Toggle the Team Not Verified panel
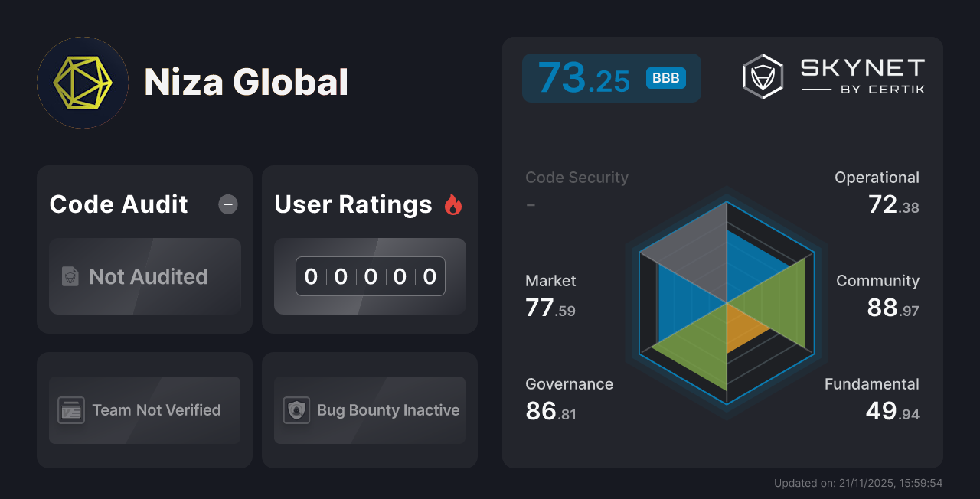 [144, 410]
